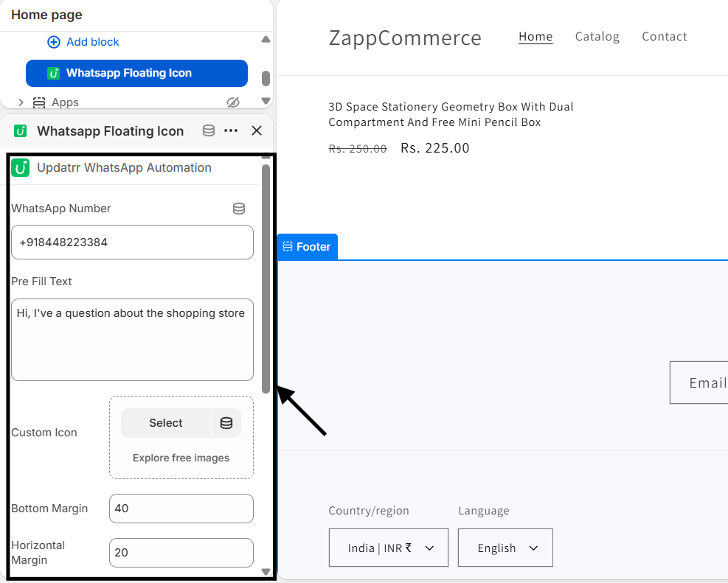Open the English language dropdown
The width and height of the screenshot is (728, 583).
[505, 548]
